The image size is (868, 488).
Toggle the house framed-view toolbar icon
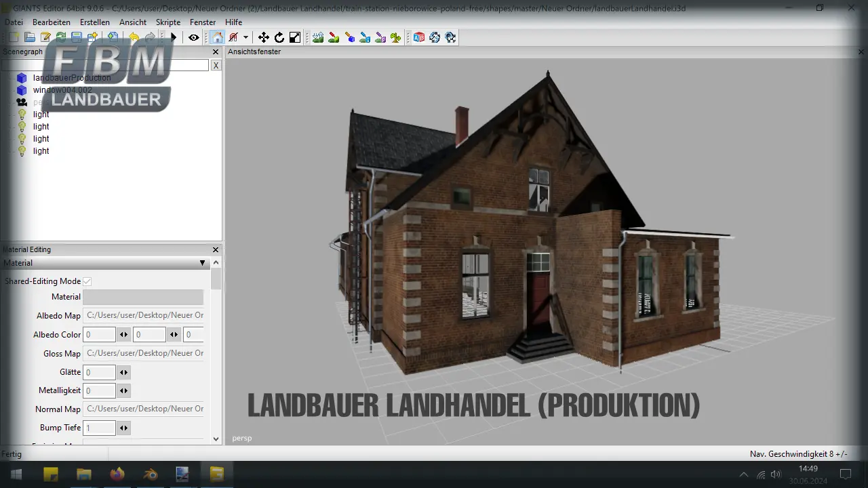217,37
